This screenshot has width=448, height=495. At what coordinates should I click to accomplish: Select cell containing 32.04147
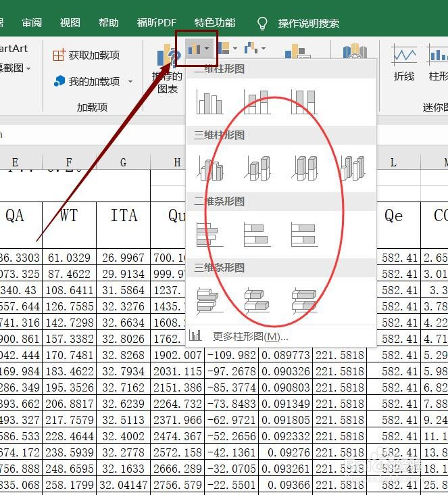click(x=124, y=485)
